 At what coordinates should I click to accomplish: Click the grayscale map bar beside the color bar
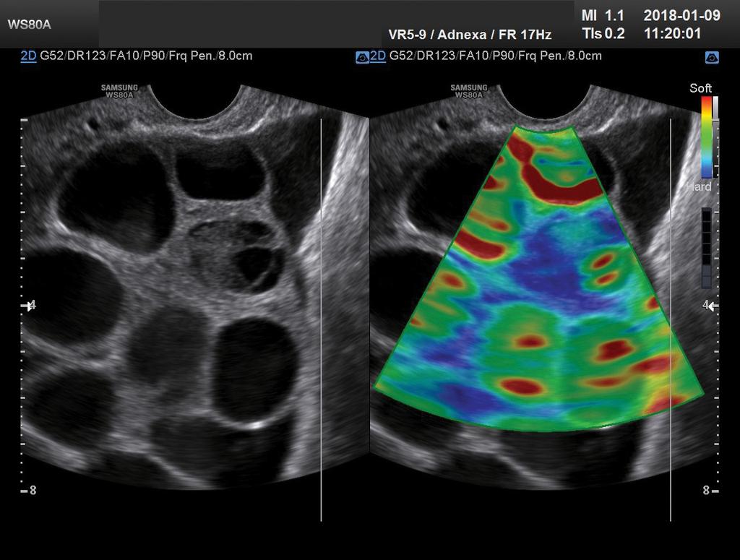[x=715, y=137]
